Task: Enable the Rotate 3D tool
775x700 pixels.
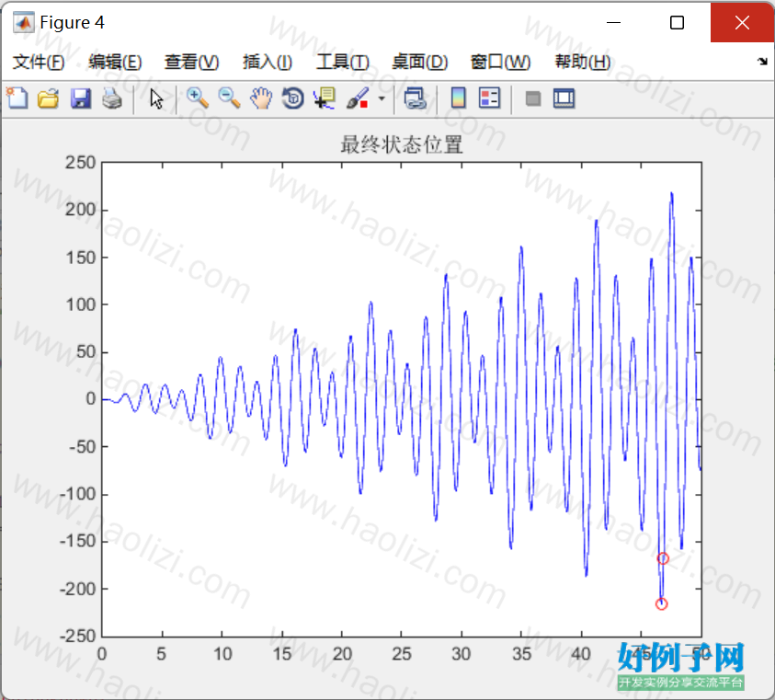Action: click(x=292, y=98)
